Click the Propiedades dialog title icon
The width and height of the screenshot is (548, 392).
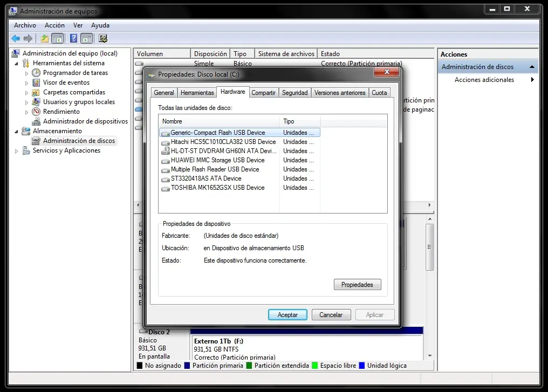click(x=151, y=74)
